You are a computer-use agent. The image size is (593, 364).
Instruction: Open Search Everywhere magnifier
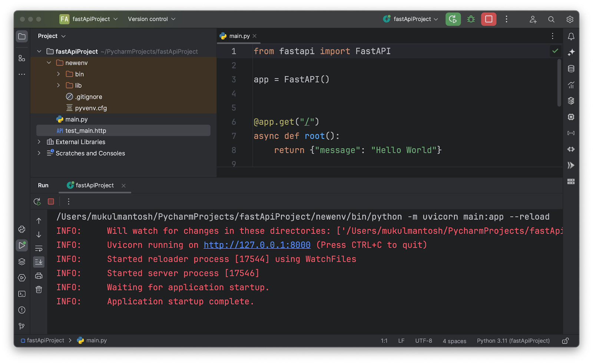[x=551, y=19]
